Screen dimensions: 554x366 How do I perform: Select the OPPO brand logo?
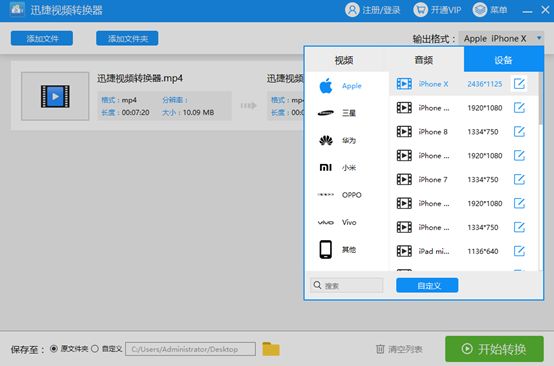point(326,195)
